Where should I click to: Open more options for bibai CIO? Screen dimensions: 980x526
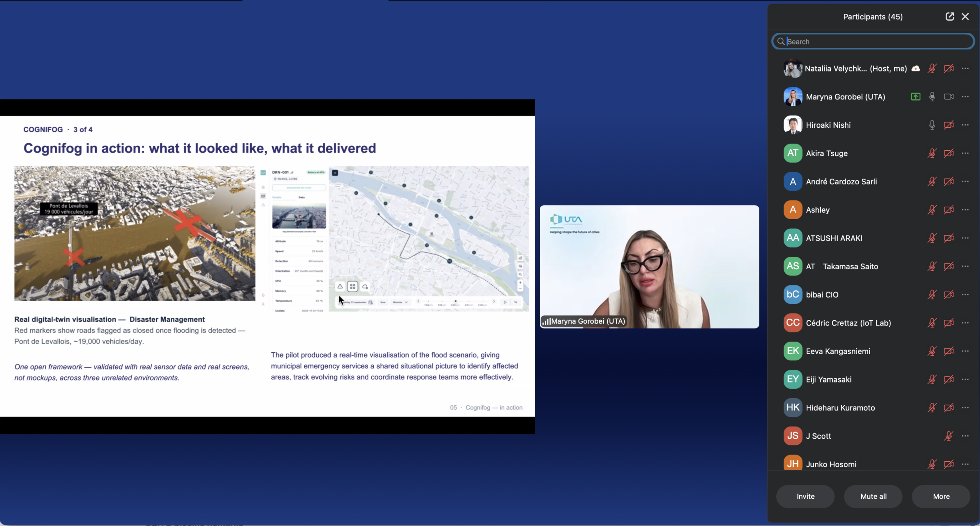tap(965, 295)
